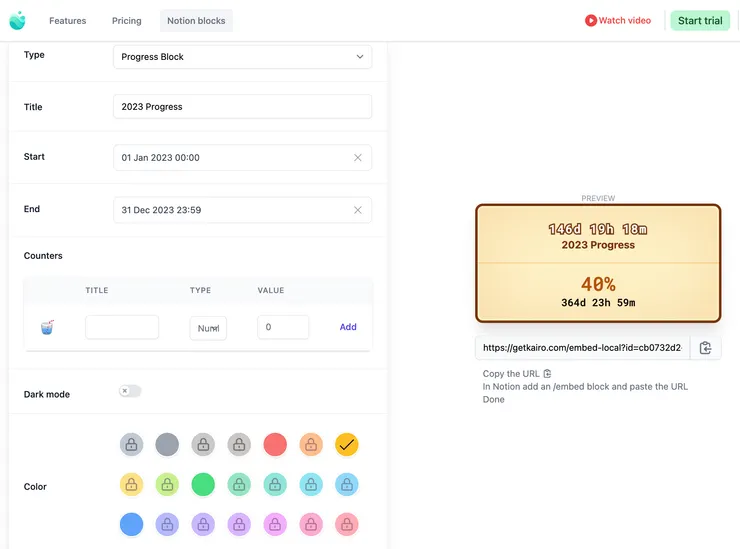
Task: Click the small copy icon beside Copy the URL
Action: coord(547,374)
